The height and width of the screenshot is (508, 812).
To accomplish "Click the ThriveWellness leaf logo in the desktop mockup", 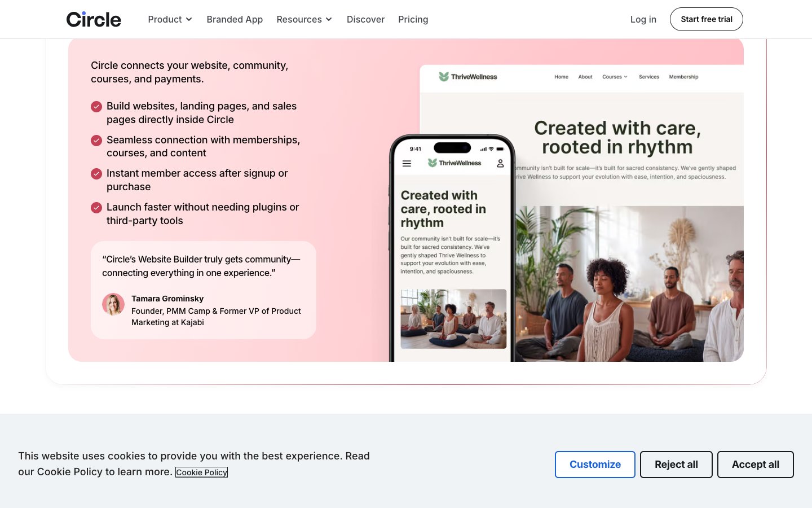I will (444, 76).
